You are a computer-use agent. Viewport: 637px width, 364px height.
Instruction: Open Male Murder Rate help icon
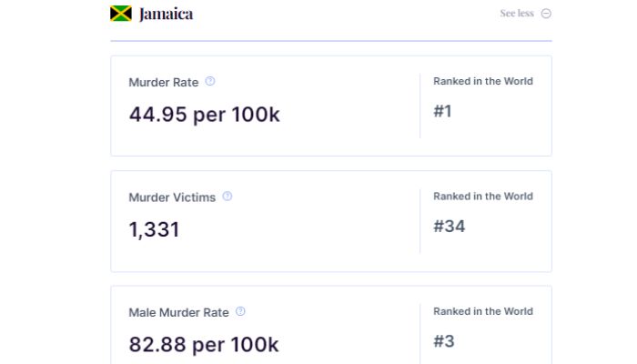pyautogui.click(x=240, y=311)
